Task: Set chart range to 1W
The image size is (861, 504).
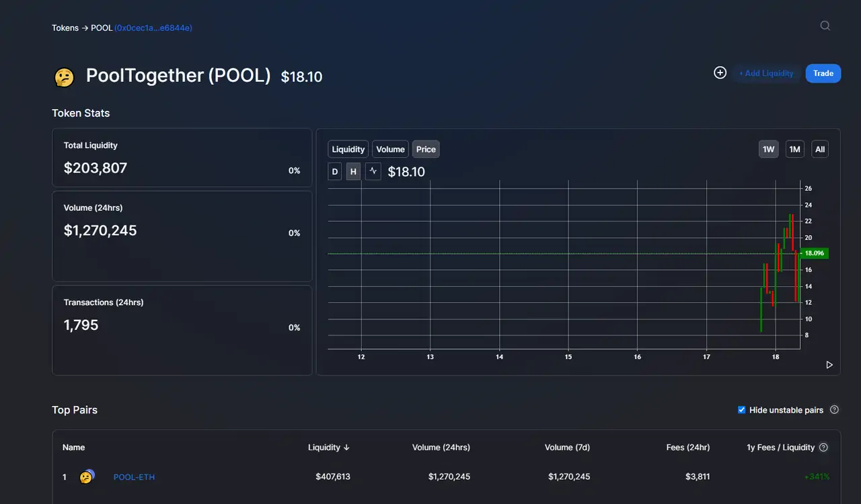Action: pos(769,149)
